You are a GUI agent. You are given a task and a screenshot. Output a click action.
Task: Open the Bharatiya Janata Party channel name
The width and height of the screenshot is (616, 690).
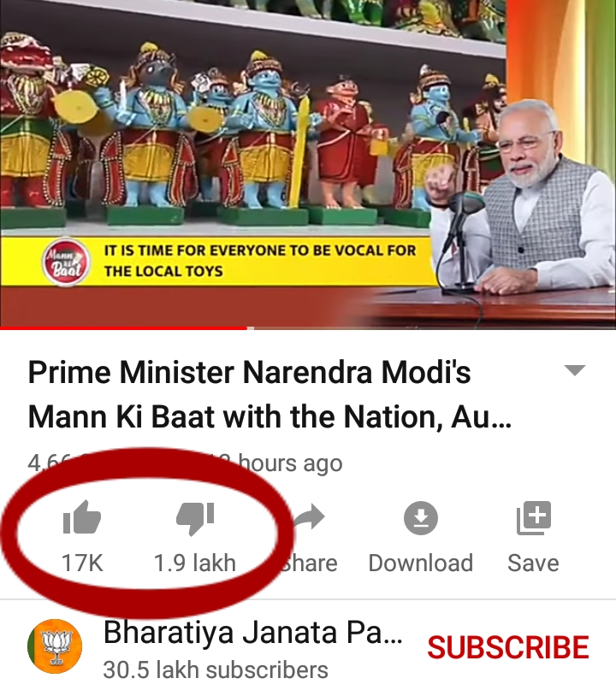[252, 633]
